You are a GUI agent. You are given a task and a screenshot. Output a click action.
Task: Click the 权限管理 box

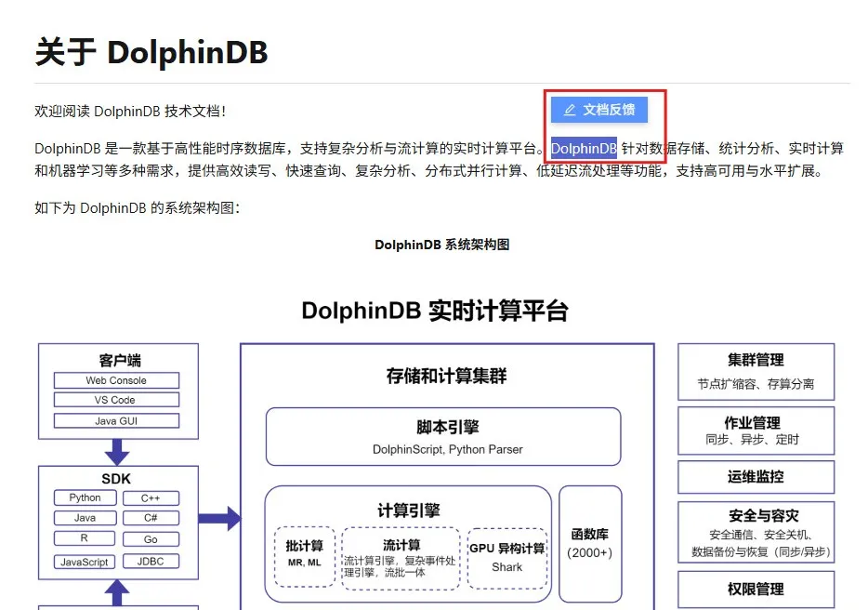(756, 589)
